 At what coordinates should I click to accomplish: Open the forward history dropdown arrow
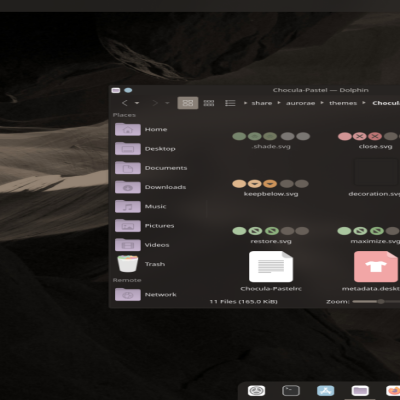pos(167,103)
